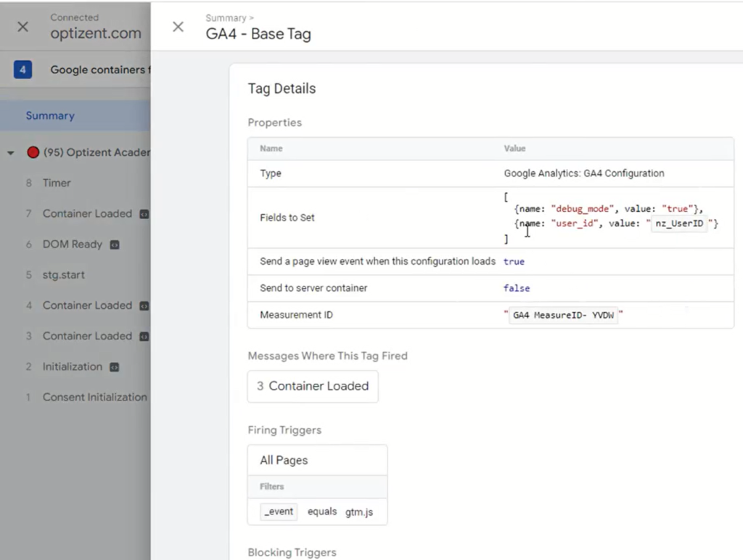Viewport: 743px width, 560px height.
Task: Click the nz_UserID variable chip
Action: tap(678, 224)
